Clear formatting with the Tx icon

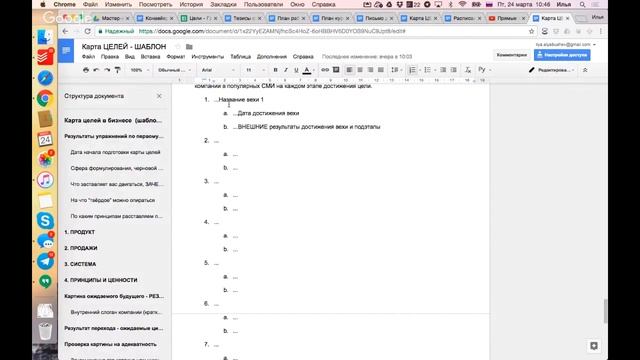point(468,70)
